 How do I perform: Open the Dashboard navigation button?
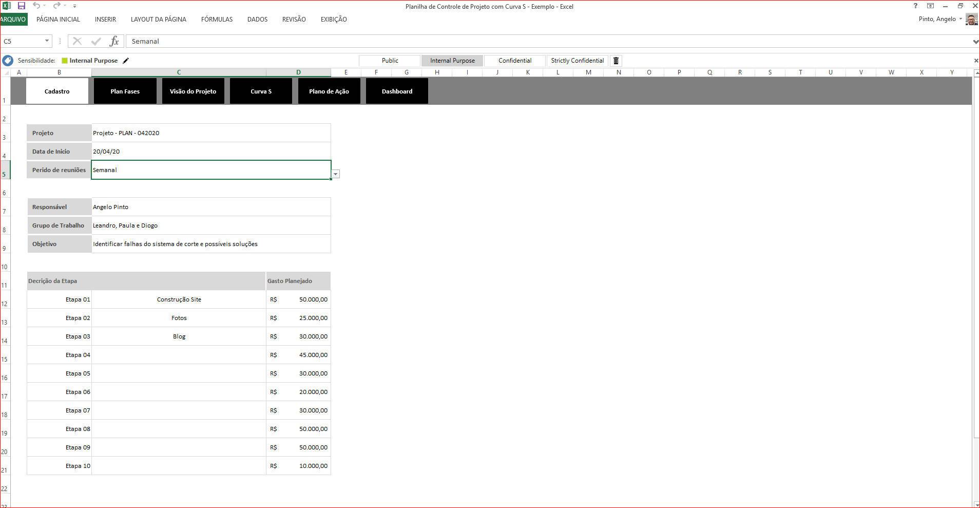[x=397, y=91]
